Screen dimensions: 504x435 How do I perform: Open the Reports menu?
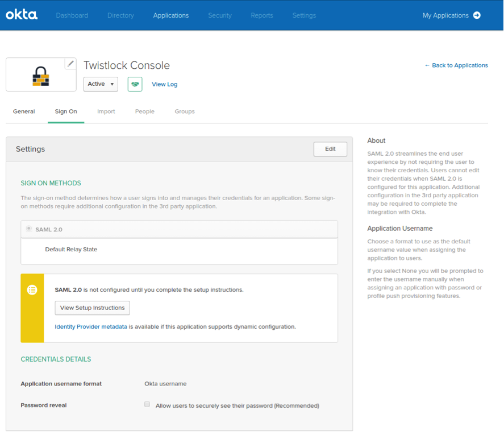(262, 15)
